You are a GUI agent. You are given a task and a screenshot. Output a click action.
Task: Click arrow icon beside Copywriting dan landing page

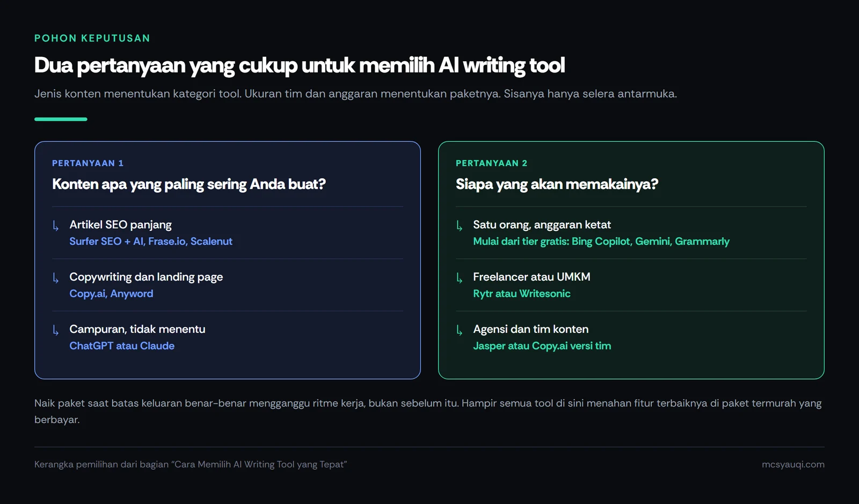(x=56, y=277)
